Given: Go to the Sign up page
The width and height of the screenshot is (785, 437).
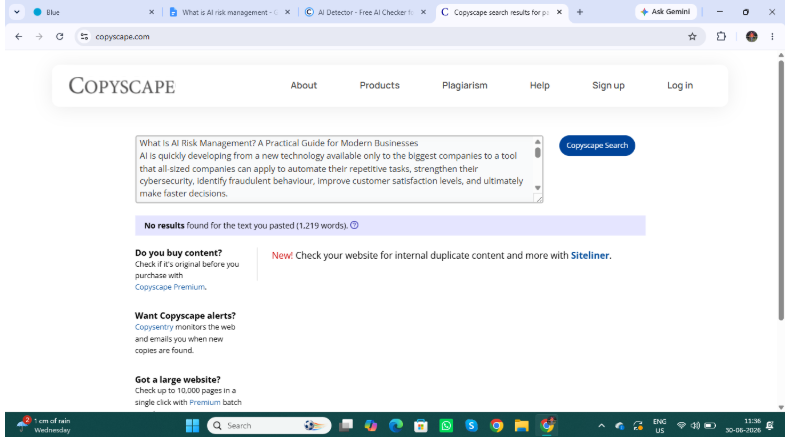Looking at the screenshot, I should (x=608, y=86).
